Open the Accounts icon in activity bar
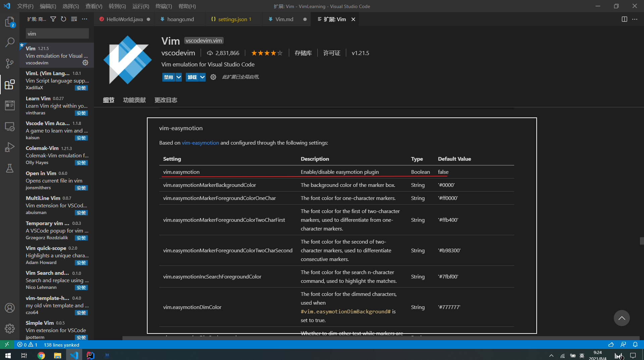Image resolution: width=644 pixels, height=360 pixels. pyautogui.click(x=9, y=308)
